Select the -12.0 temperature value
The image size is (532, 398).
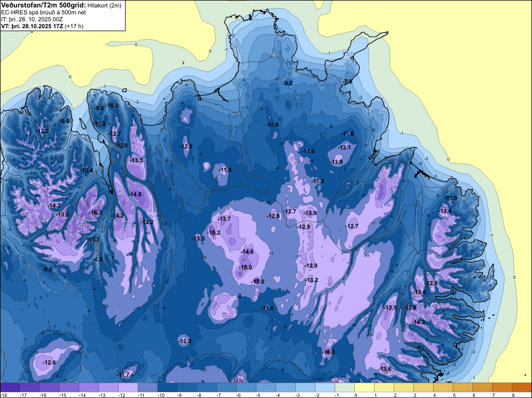coord(186,146)
